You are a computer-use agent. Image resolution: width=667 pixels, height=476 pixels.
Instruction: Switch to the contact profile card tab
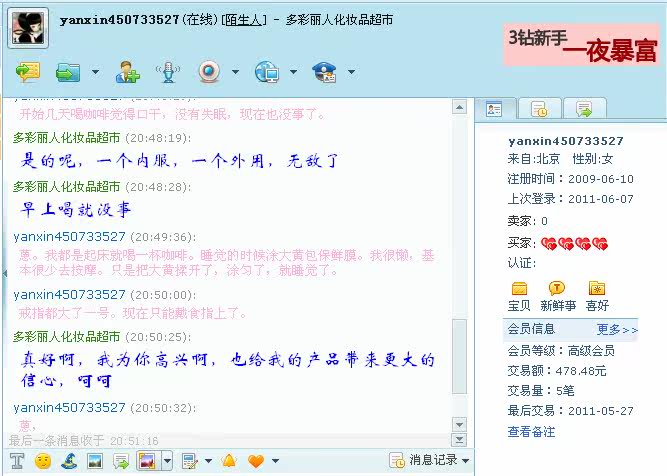point(494,109)
